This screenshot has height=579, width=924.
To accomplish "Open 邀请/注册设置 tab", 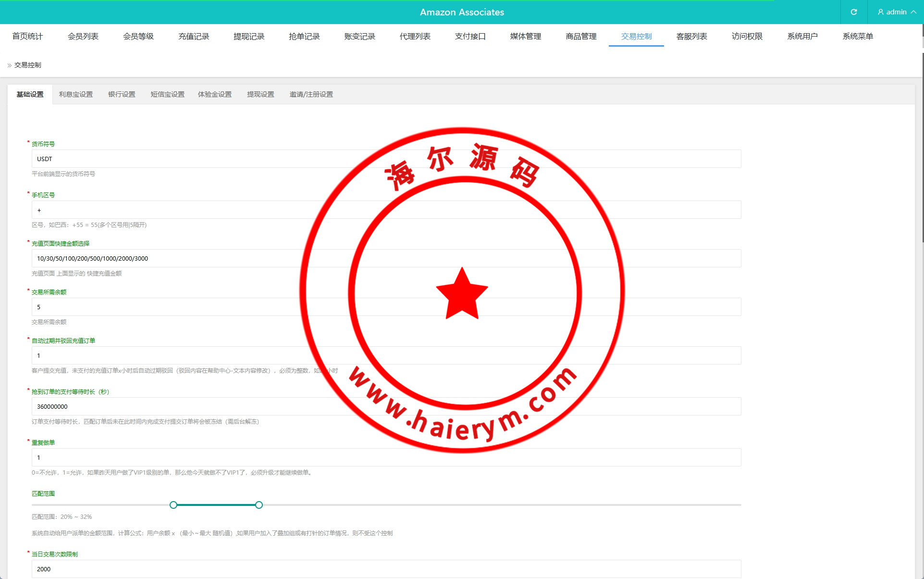I will point(311,94).
